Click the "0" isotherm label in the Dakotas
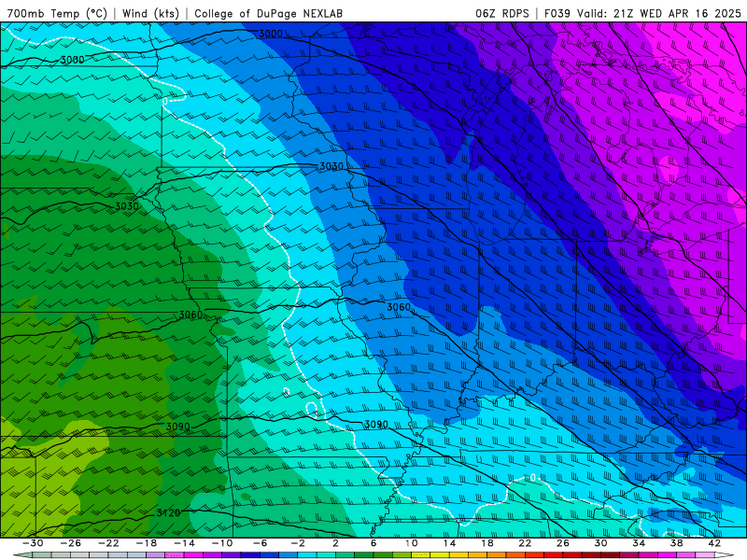Screen dimensions: 747x560 [x=165, y=102]
